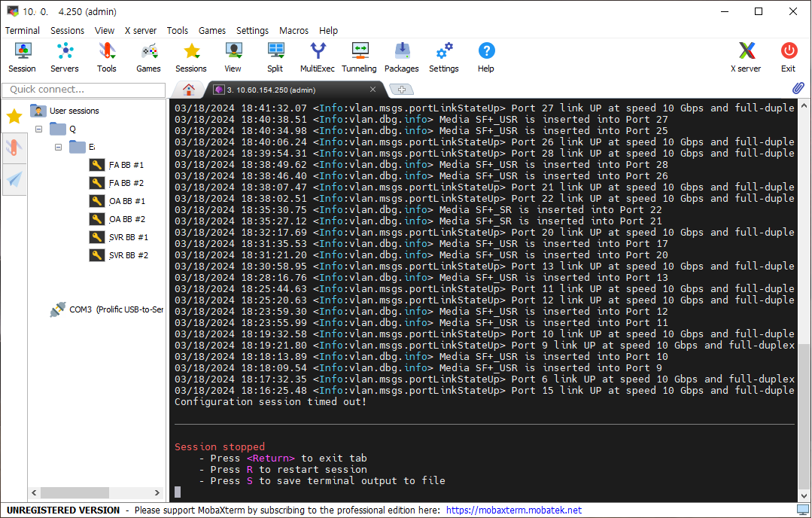Activate the MultiExec toolbar icon
Screen dimensions: 812x518
pos(318,57)
